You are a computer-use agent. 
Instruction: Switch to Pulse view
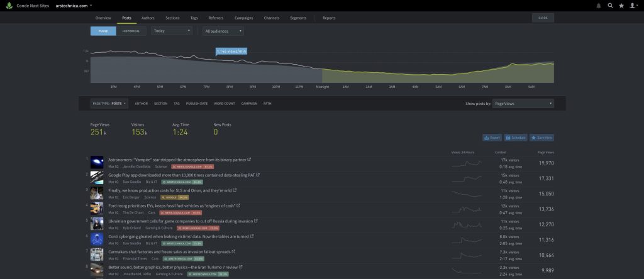pos(103,31)
